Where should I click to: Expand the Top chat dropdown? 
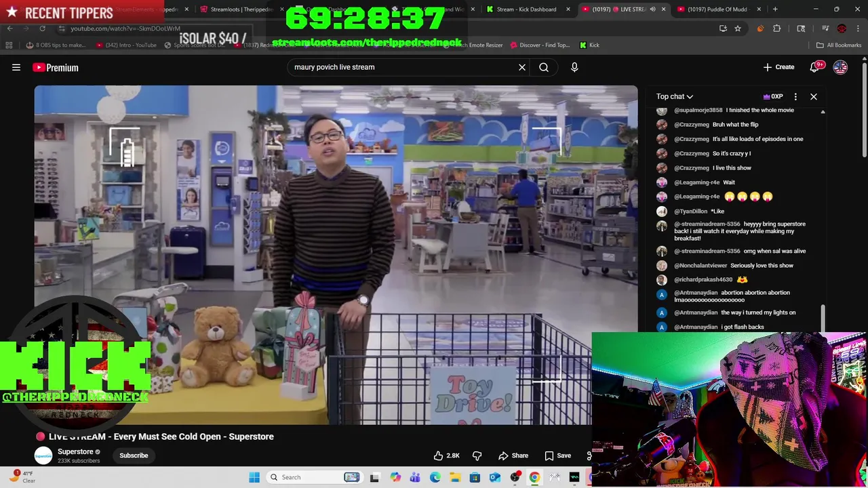(674, 96)
